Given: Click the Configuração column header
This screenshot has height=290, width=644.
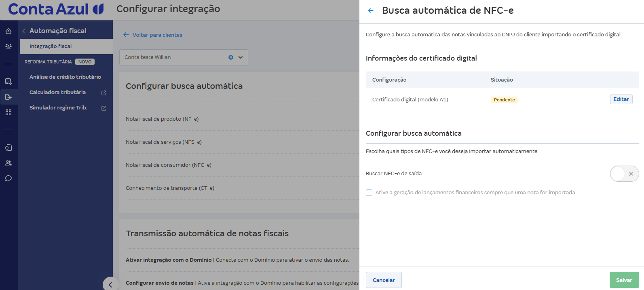Looking at the screenshot, I should [x=389, y=80].
